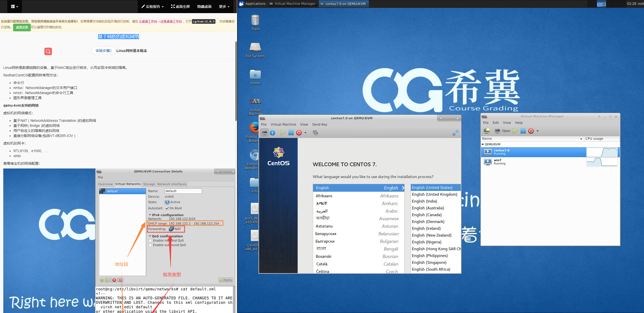Open Virtual Machine menu in centos7.0 window
The width and height of the screenshot is (644, 313).
coord(283,125)
